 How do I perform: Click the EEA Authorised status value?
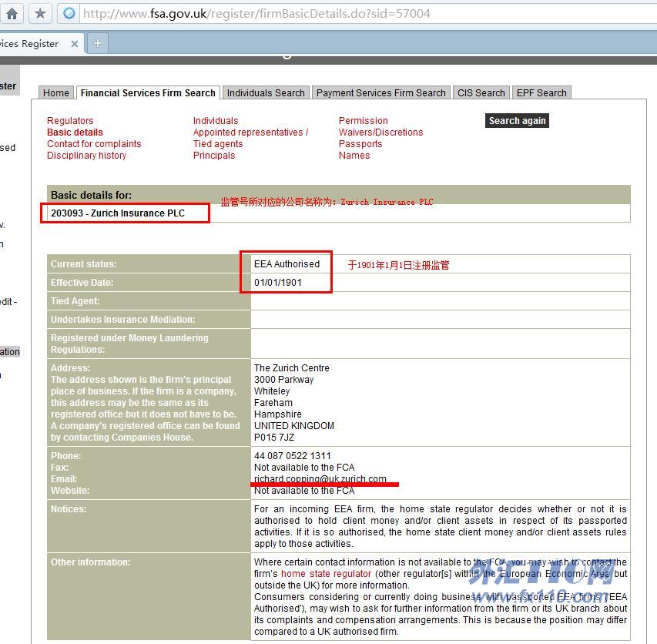click(287, 264)
